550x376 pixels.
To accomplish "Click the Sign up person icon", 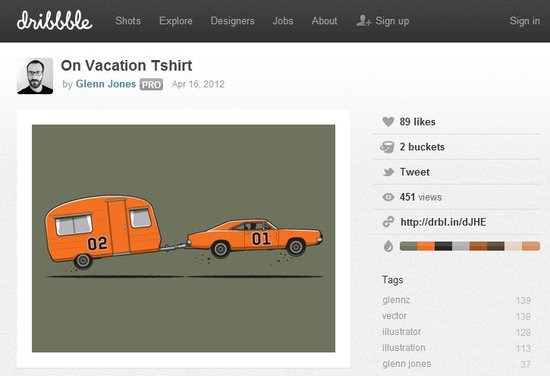I will (363, 21).
